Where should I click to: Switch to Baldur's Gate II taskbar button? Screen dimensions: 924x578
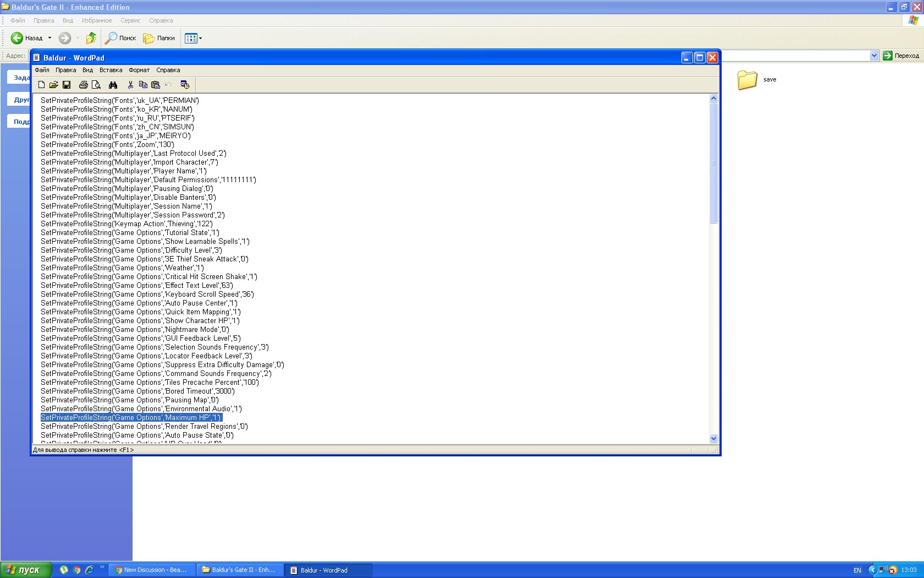click(x=239, y=570)
